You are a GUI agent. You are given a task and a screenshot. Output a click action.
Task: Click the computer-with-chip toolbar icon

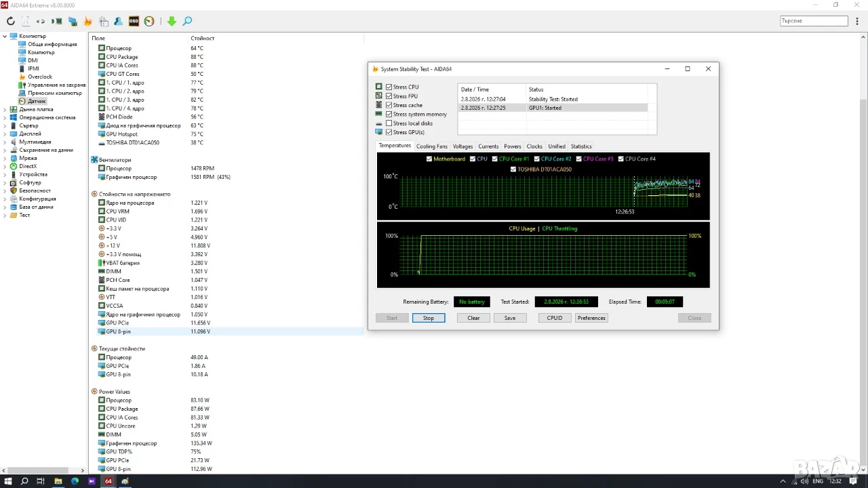click(x=73, y=21)
